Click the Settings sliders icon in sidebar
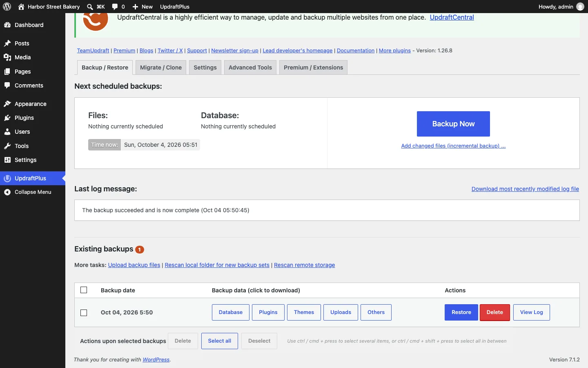The height and width of the screenshot is (368, 588). 7,160
